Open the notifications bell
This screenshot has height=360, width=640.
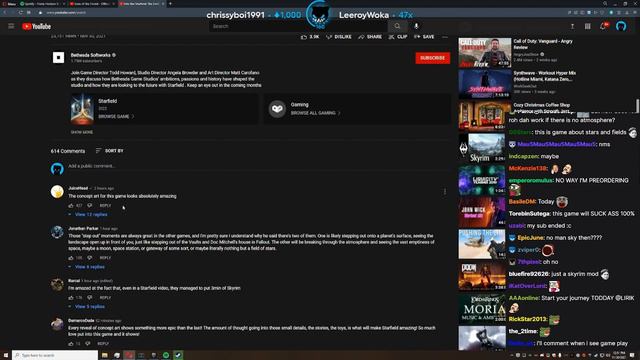pyautogui.click(x=603, y=26)
